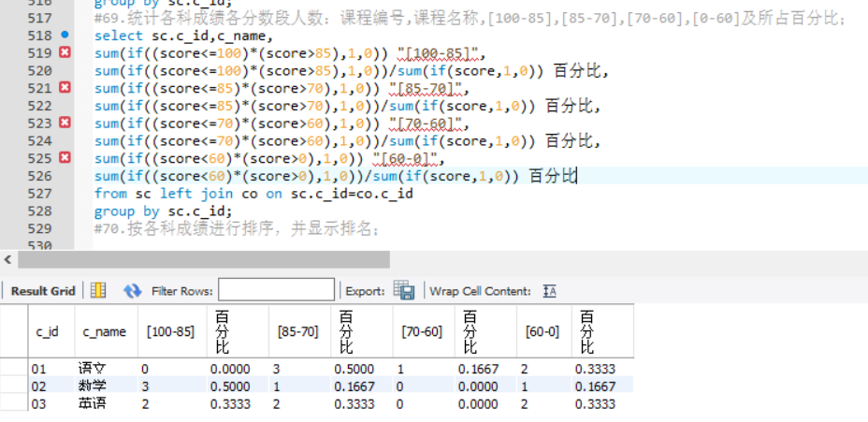Click the 百分比 header after [60-0]
Image resolution: width=868 pixels, height=422 pixels.
(603, 331)
